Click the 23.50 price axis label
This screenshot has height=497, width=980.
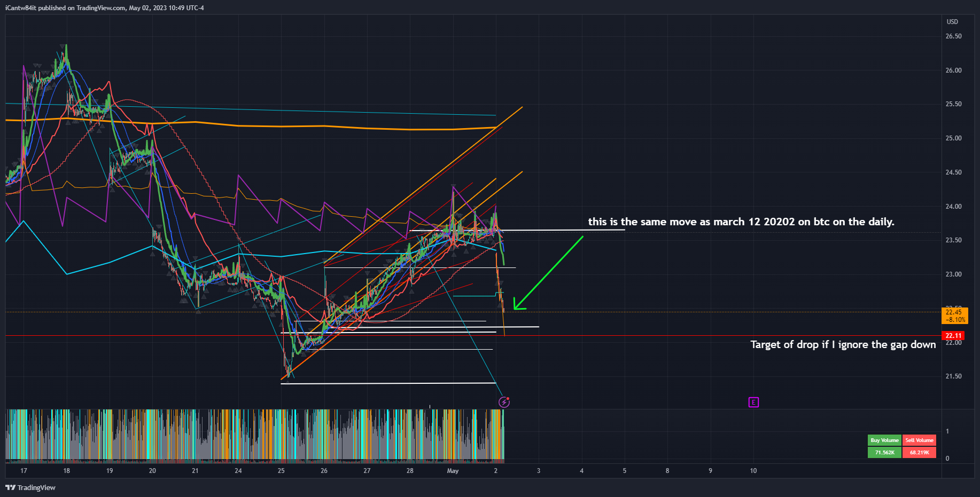(953, 240)
